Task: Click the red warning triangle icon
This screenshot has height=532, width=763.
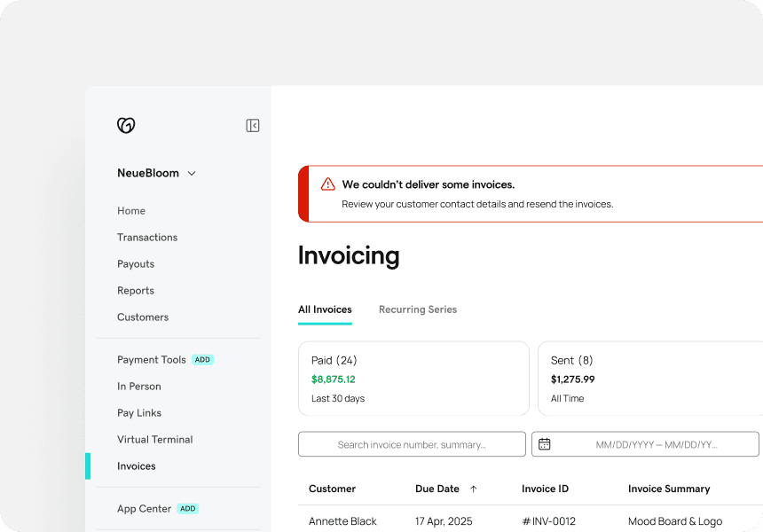Action: tap(328, 184)
